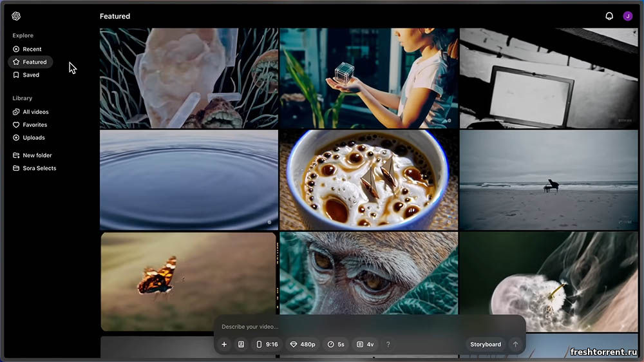This screenshot has height=362, width=644.
Task: Open the 4v variations dropdown
Action: [365, 345]
